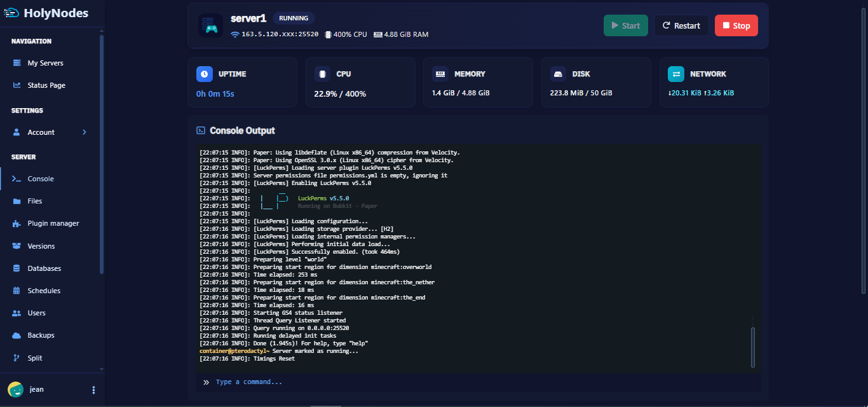Screen dimensions: 868x407
Task: Click the Console terminal icon in the sidebar
Action: click(x=17, y=179)
